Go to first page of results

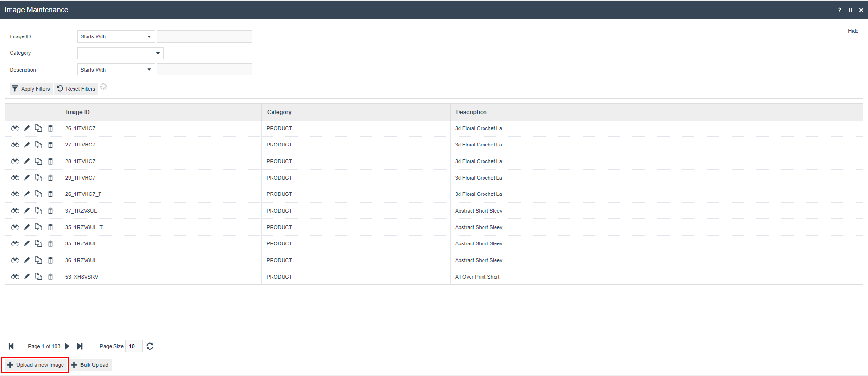tap(11, 346)
